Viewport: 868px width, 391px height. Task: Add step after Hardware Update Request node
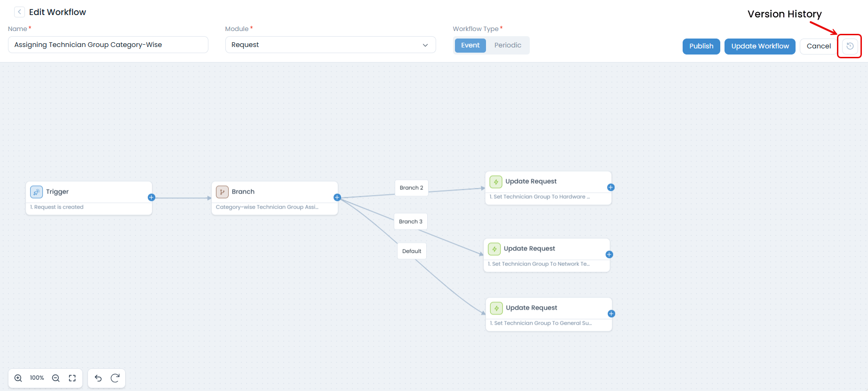coord(611,188)
